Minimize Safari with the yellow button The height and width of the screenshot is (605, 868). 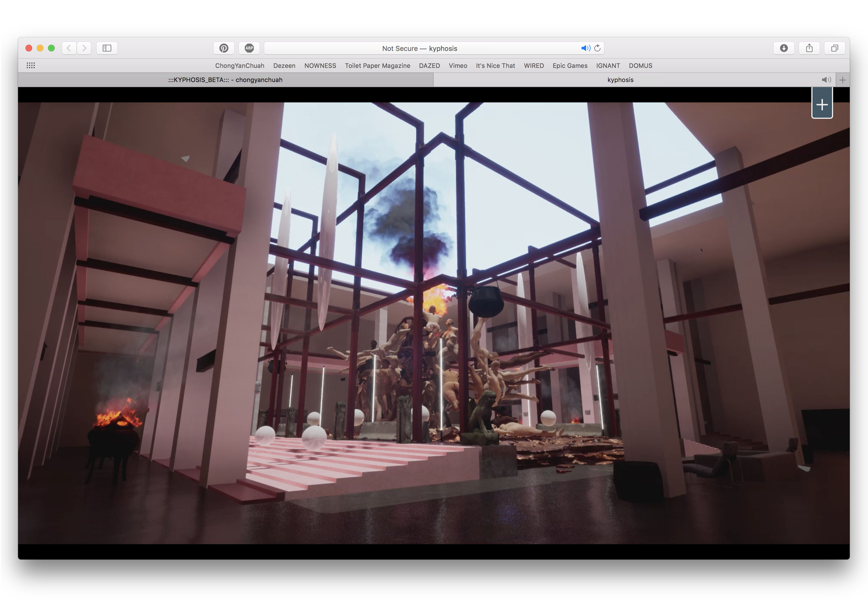coord(40,48)
